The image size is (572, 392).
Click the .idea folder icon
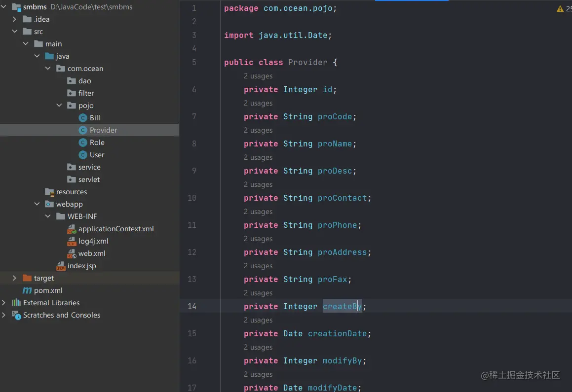pos(27,19)
